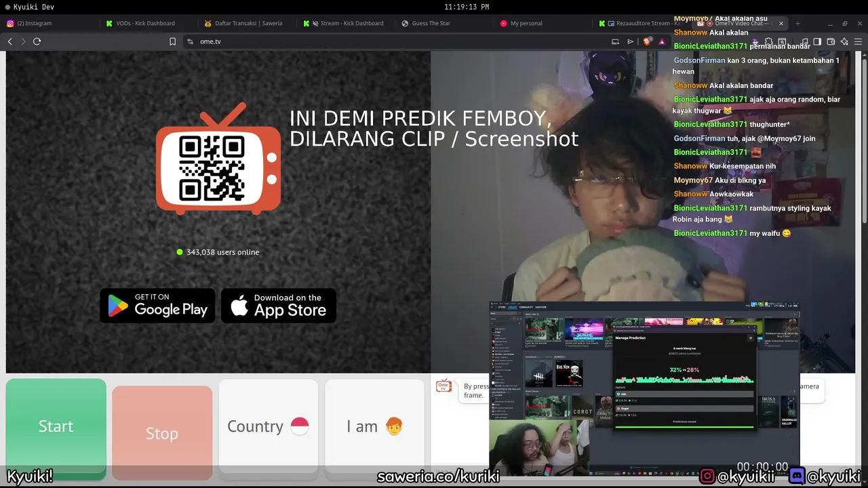Switch to the Instagram tab
The image size is (868, 488).
point(51,23)
